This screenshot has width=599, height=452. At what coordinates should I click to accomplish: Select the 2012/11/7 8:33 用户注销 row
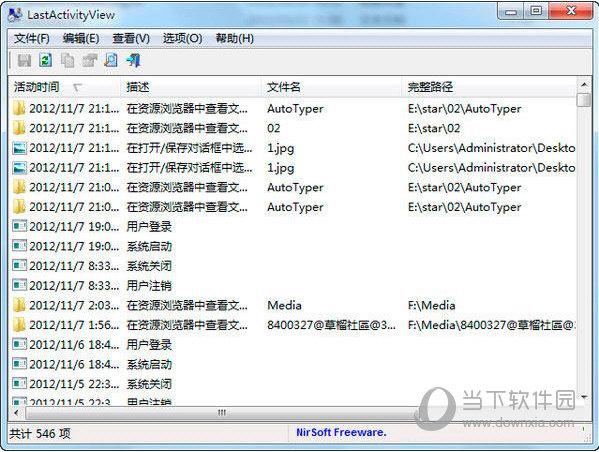[x=292, y=285]
